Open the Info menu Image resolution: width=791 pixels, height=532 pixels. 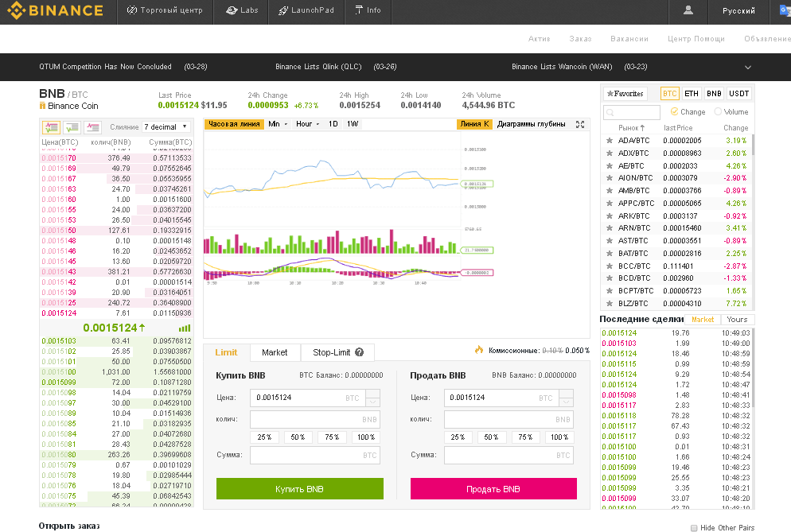click(368, 10)
